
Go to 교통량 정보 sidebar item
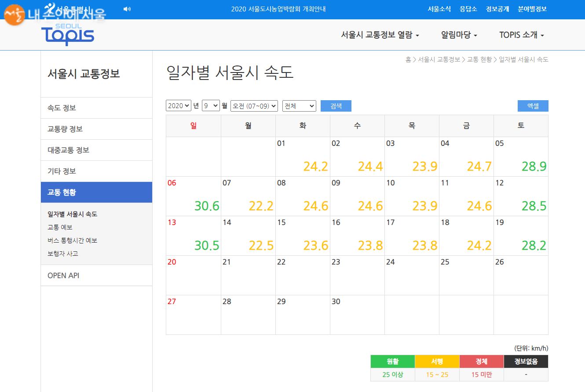coord(65,129)
